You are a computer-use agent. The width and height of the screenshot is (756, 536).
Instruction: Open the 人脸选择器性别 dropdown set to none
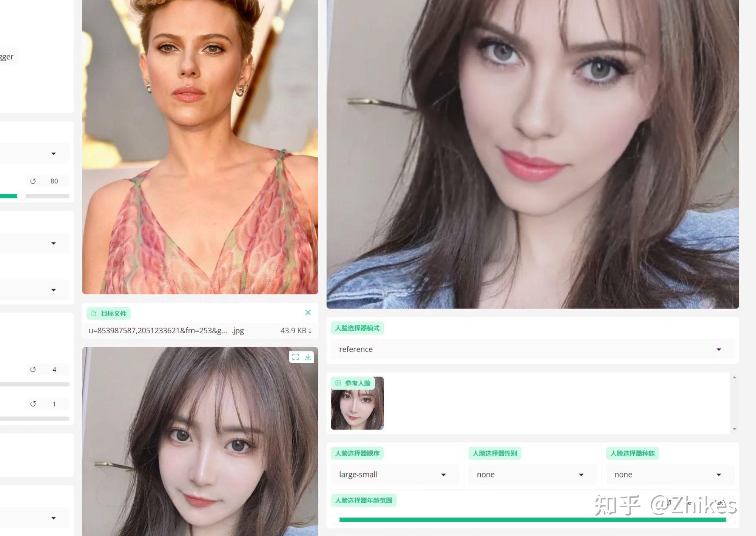click(532, 474)
